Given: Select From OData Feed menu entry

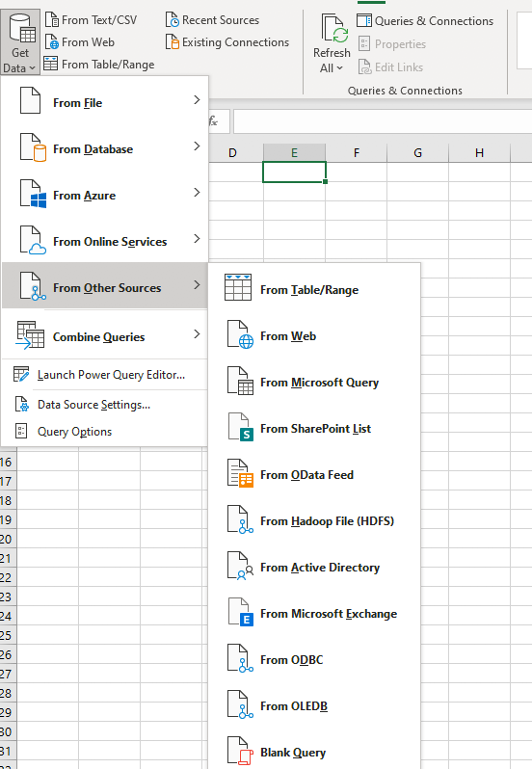Looking at the screenshot, I should [x=314, y=475].
